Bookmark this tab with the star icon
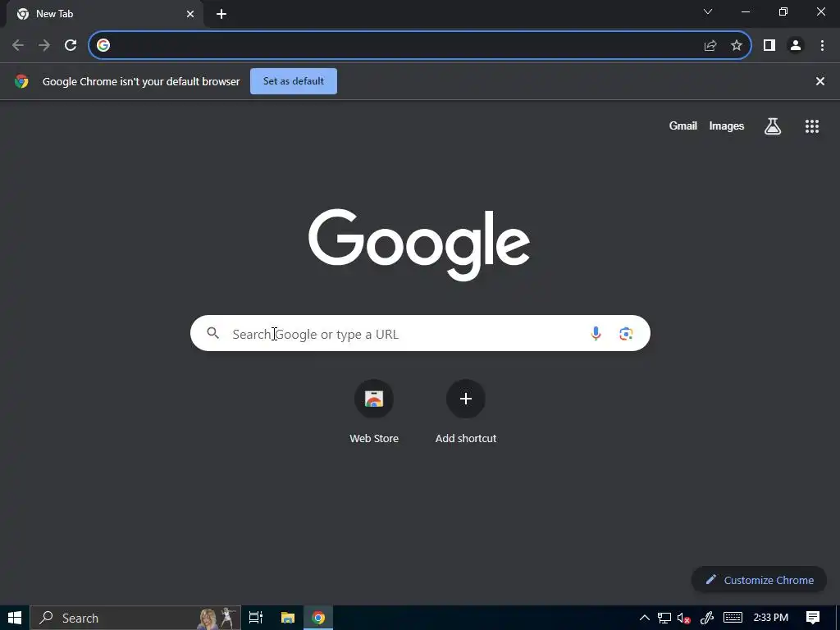Screen dimensions: 840x630 click(x=737, y=46)
